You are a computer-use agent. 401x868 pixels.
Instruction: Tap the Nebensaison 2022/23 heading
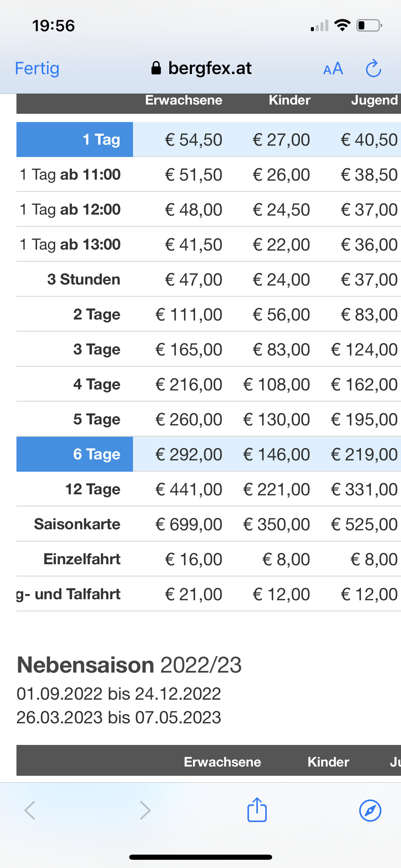(129, 665)
